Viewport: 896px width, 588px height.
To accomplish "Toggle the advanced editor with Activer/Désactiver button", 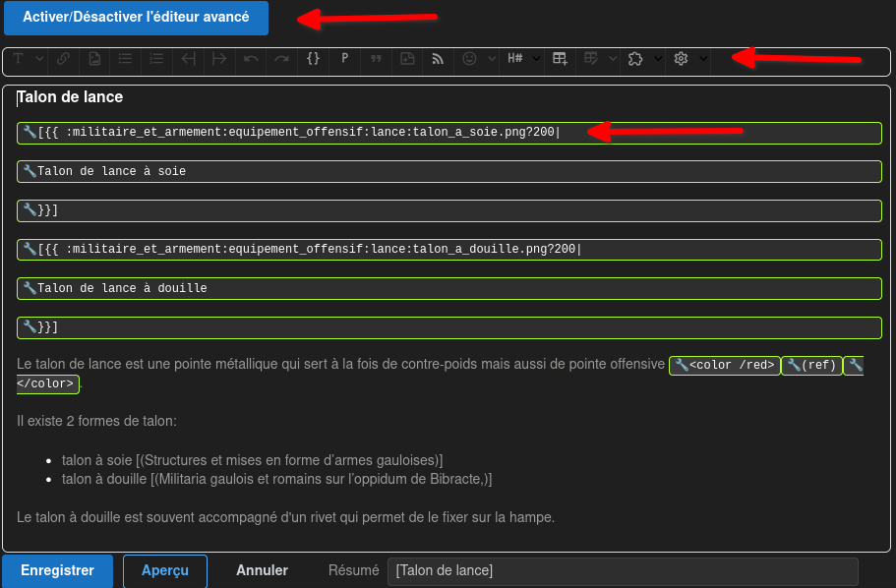I will tap(136, 18).
